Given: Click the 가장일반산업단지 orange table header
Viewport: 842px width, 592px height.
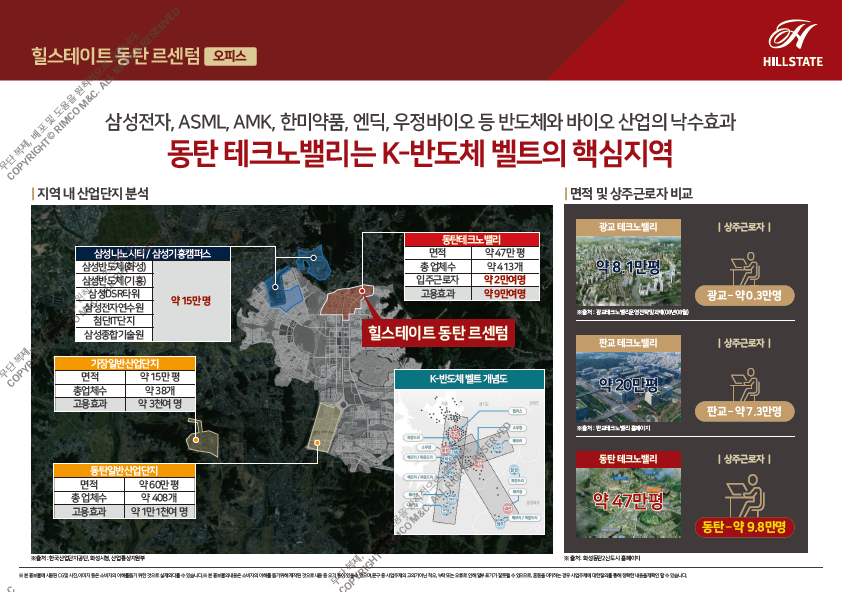Looking at the screenshot, I should (125, 364).
